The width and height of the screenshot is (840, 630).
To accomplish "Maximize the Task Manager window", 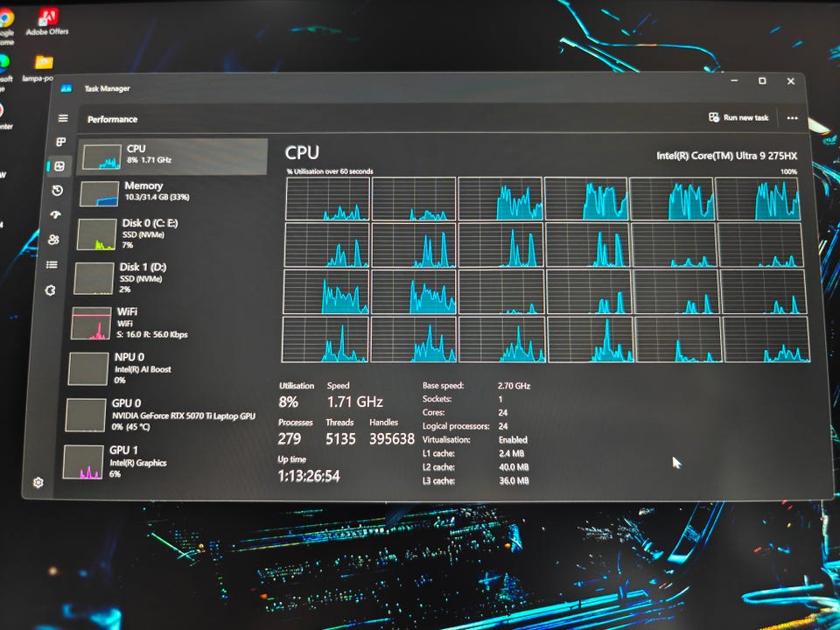I will click(762, 80).
